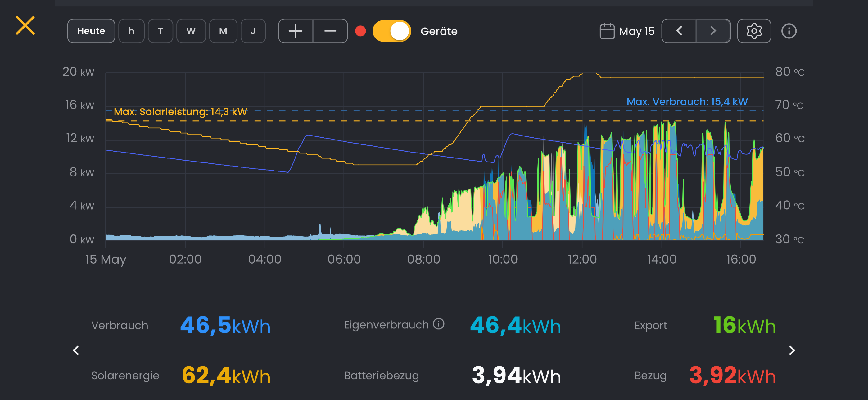The height and width of the screenshot is (400, 868).
Task: Click the red live indicator dot
Action: click(x=360, y=31)
